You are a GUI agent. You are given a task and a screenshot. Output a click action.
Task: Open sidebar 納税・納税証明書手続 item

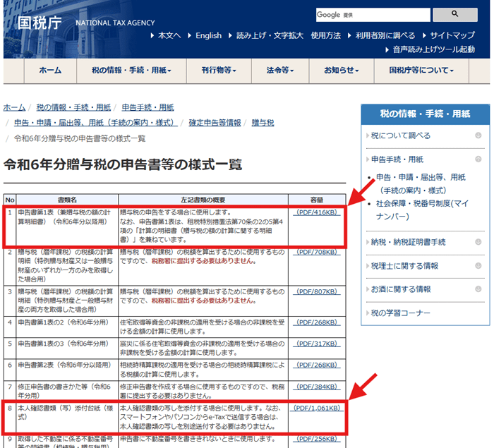pyautogui.click(x=408, y=242)
